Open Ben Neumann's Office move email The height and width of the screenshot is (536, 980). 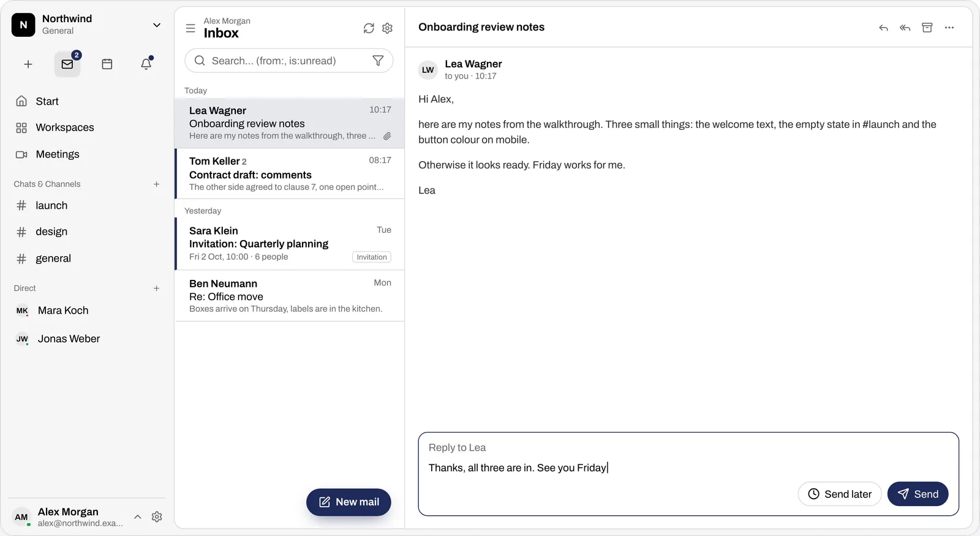(x=290, y=296)
